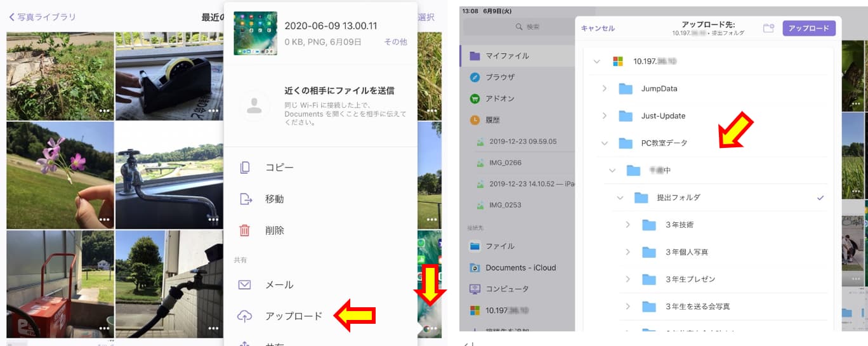Open the red cart photo thumbnail
Viewport: 868px width, 346px height.
[60, 284]
